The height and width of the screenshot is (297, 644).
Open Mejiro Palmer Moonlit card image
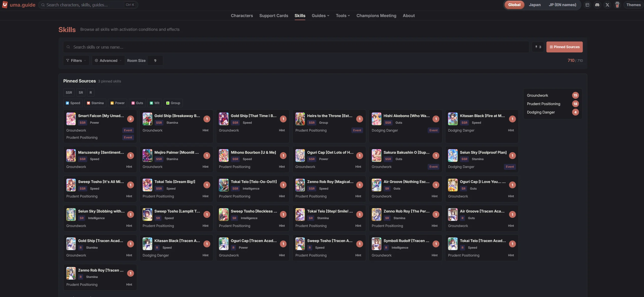tap(147, 155)
